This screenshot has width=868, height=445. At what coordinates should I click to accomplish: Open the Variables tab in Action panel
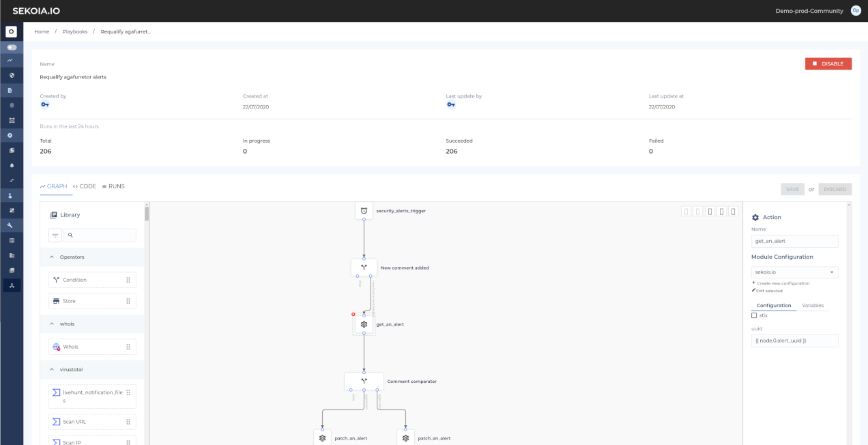813,306
